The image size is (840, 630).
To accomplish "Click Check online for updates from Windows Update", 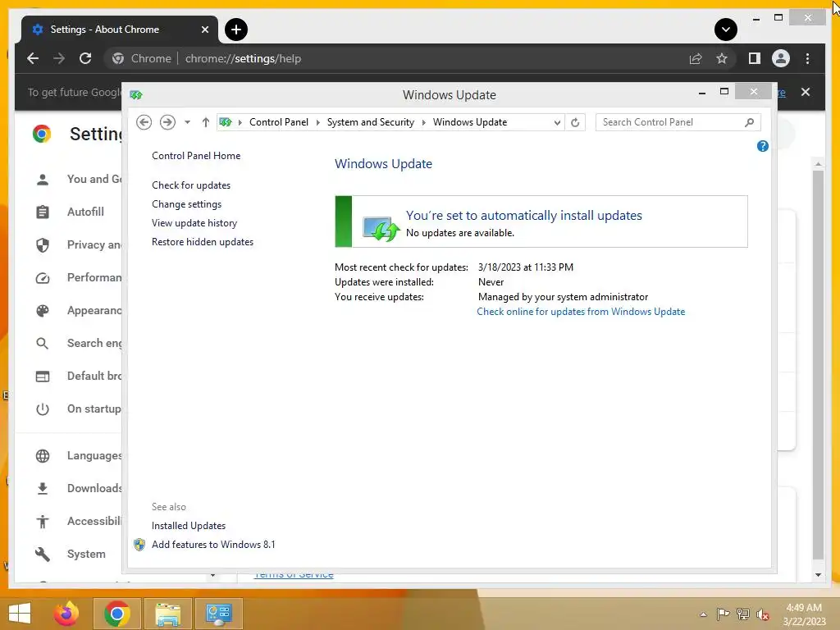I will click(x=581, y=312).
